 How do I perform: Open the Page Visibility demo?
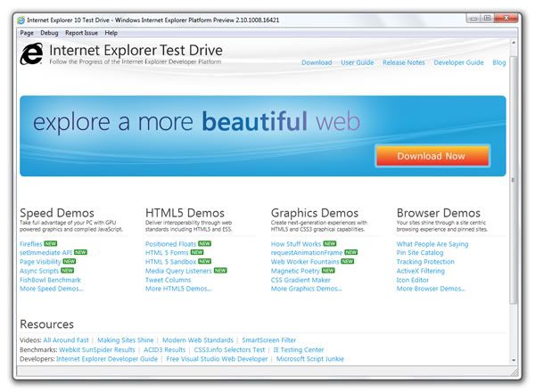(40, 262)
